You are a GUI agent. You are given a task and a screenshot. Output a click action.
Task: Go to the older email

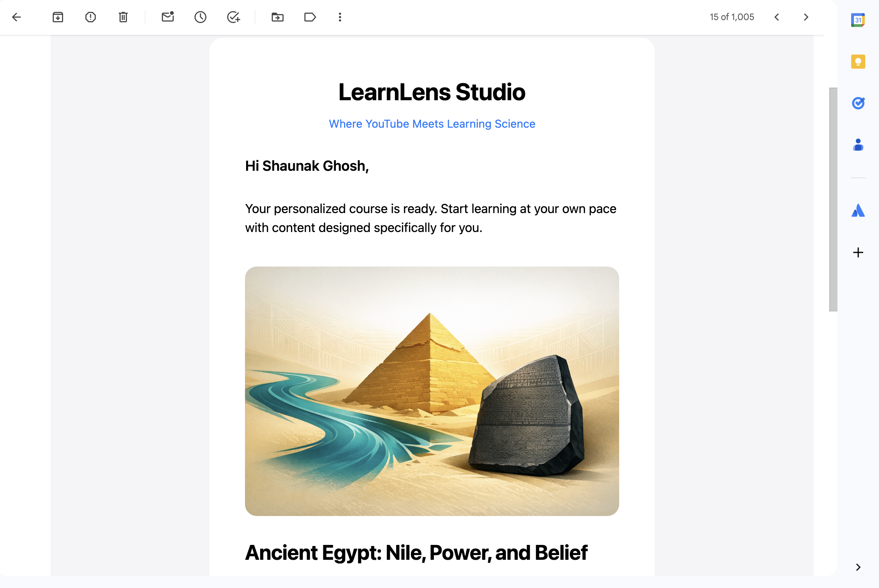806,17
